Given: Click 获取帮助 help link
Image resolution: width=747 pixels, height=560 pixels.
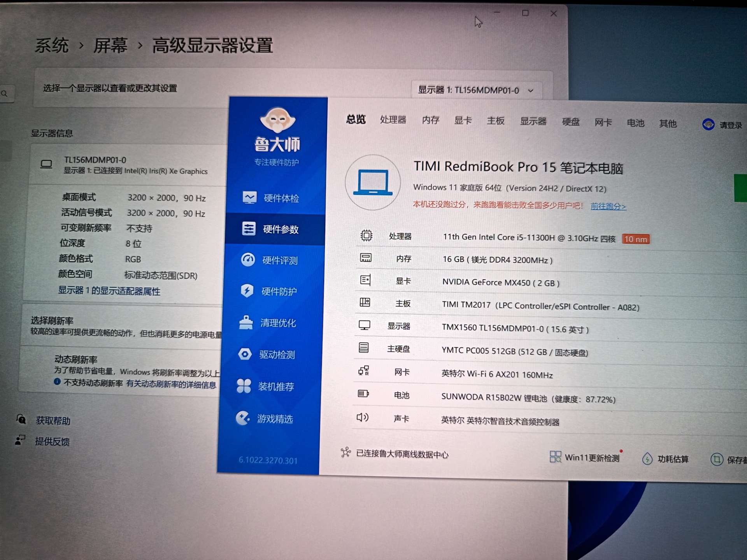Looking at the screenshot, I should (53, 421).
